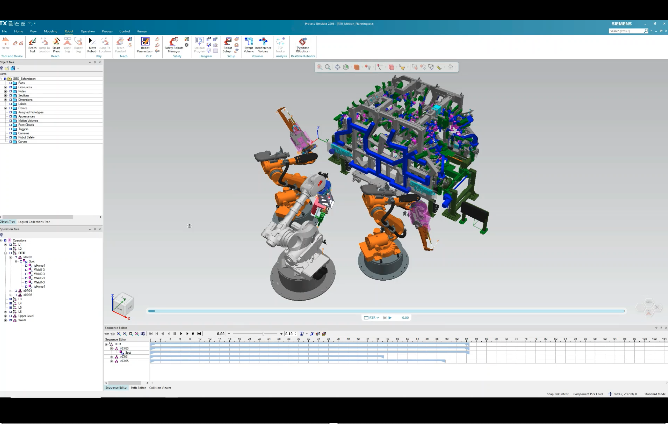
Task: Click the simulation progress bar in viewport
Action: [x=400, y=310]
